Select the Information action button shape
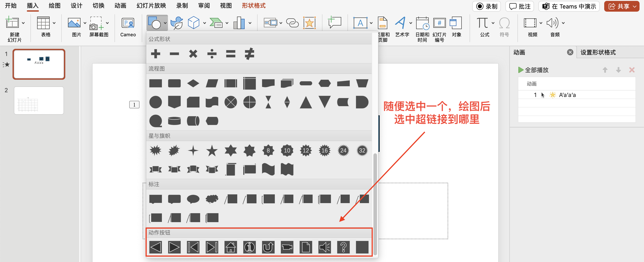This screenshot has width=644, height=262. (249, 247)
